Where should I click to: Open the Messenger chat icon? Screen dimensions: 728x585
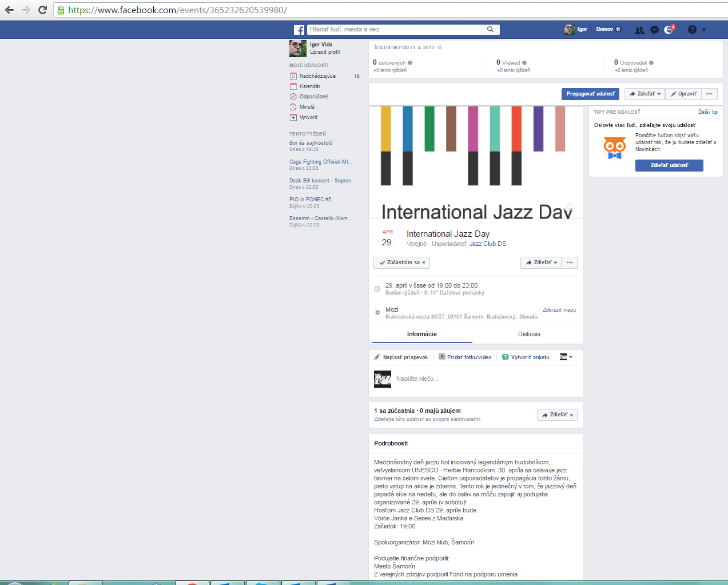(654, 30)
